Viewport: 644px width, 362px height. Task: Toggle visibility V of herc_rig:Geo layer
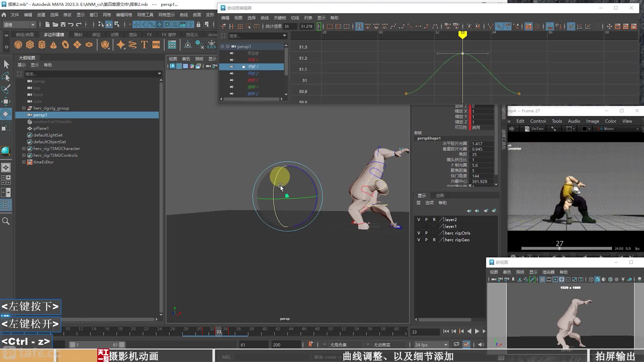pos(419,240)
